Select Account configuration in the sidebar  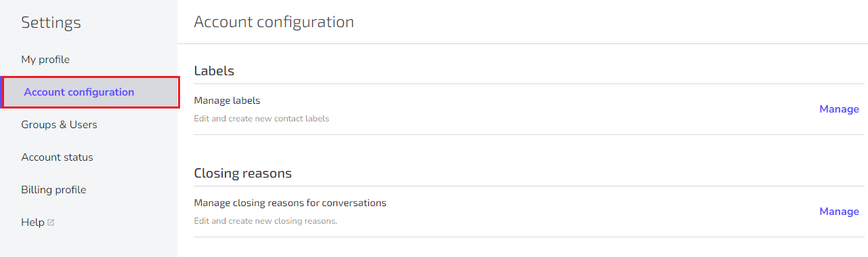[x=90, y=92]
